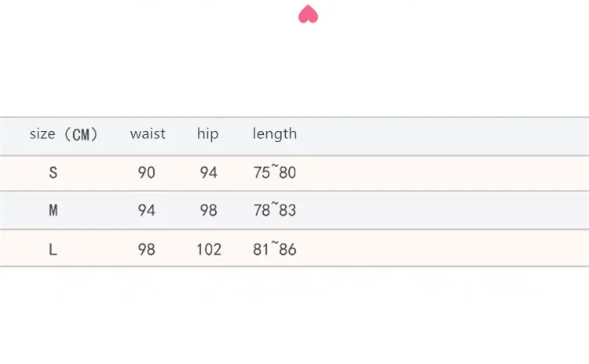This screenshot has width=589, height=364.
Task: Click length range 75~80
Action: tap(275, 172)
